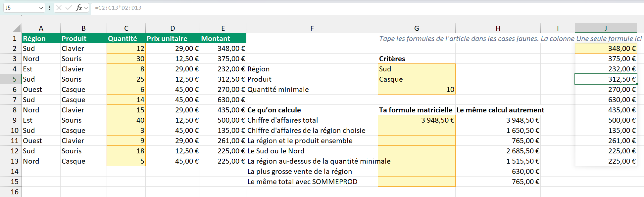The image size is (644, 197).
Task: Select column C header
Action: tap(126, 28)
